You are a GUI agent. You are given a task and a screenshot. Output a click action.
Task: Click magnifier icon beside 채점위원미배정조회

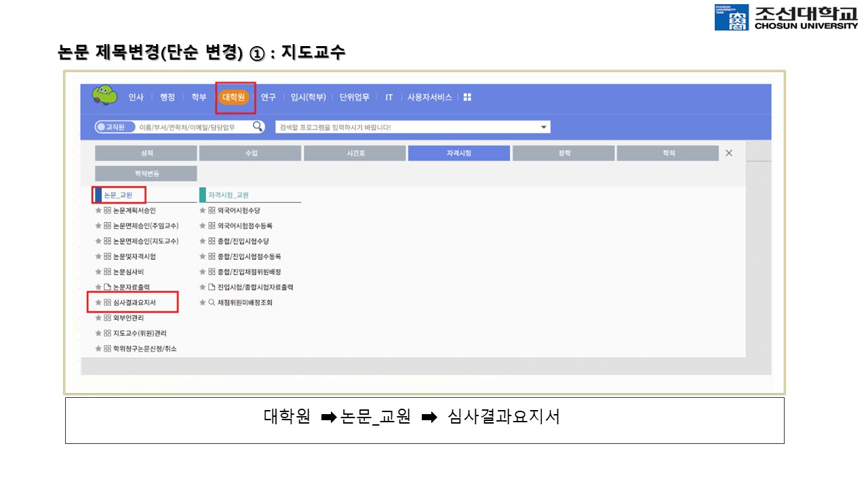click(212, 302)
